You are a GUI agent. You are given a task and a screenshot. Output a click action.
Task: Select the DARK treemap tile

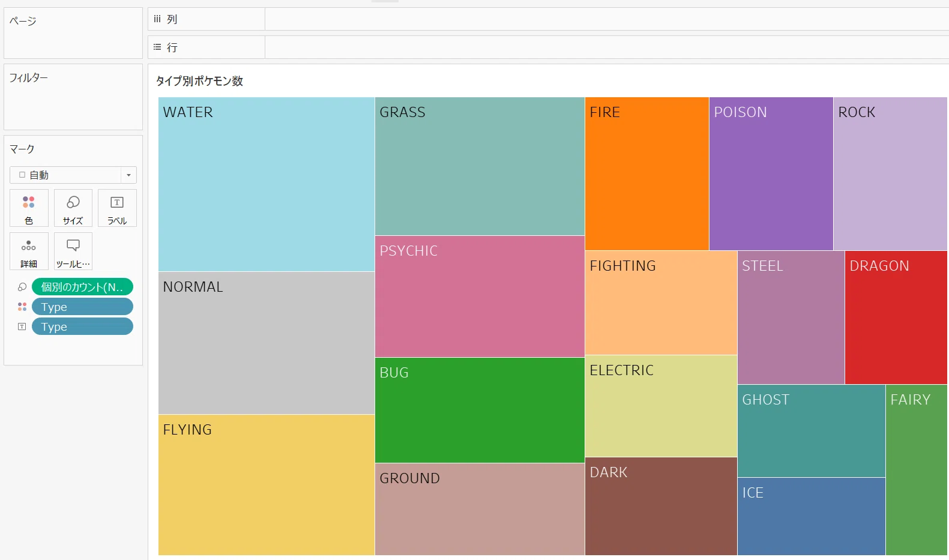[x=661, y=506]
